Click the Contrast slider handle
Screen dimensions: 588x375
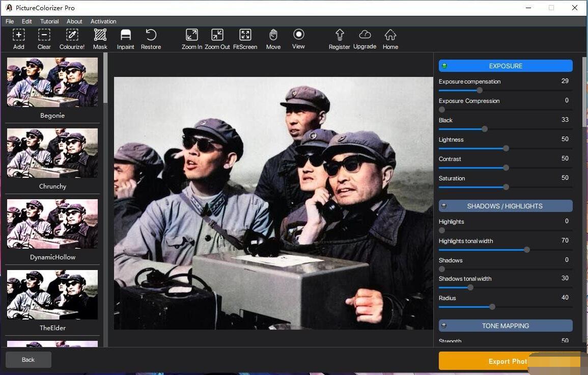(x=506, y=168)
